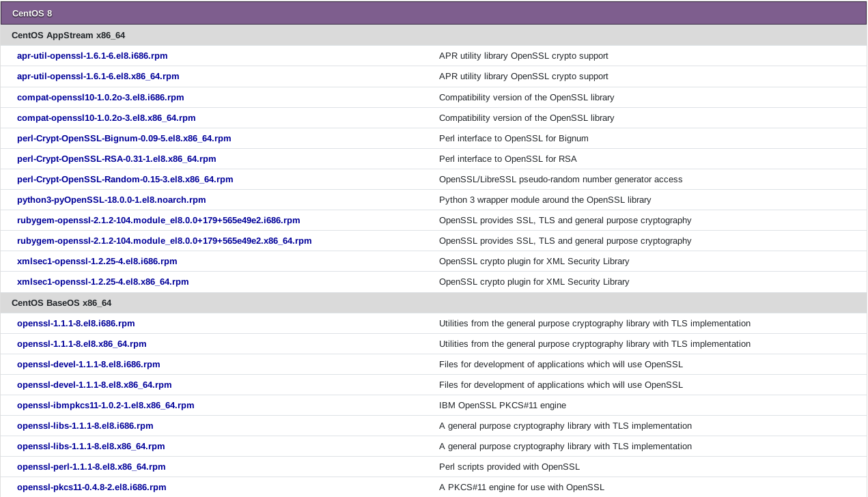Screen dimensions: 868x497
Task: Open perl-Crypt-OpenSSL-Random package link
Action: (125, 180)
